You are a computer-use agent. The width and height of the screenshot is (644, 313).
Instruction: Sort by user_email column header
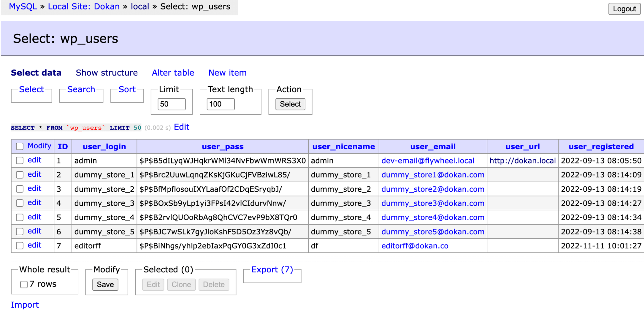tap(433, 147)
